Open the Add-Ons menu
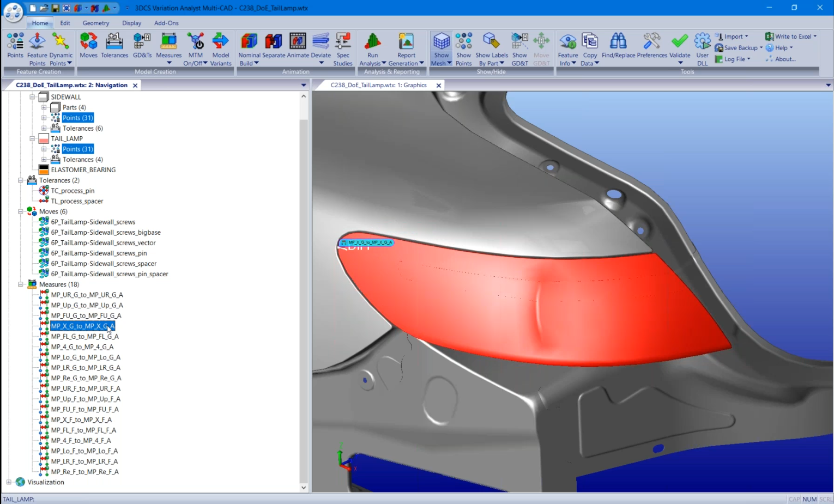Viewport: 834px width, 504px height. click(x=166, y=23)
